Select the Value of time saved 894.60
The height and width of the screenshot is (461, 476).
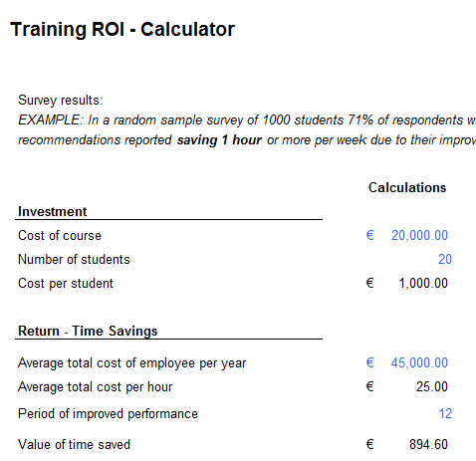coord(428,444)
